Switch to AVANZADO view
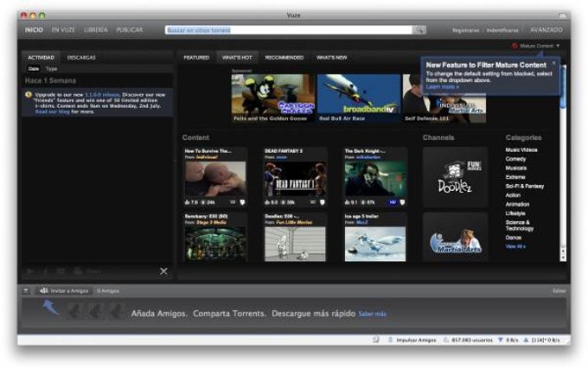 [x=546, y=30]
